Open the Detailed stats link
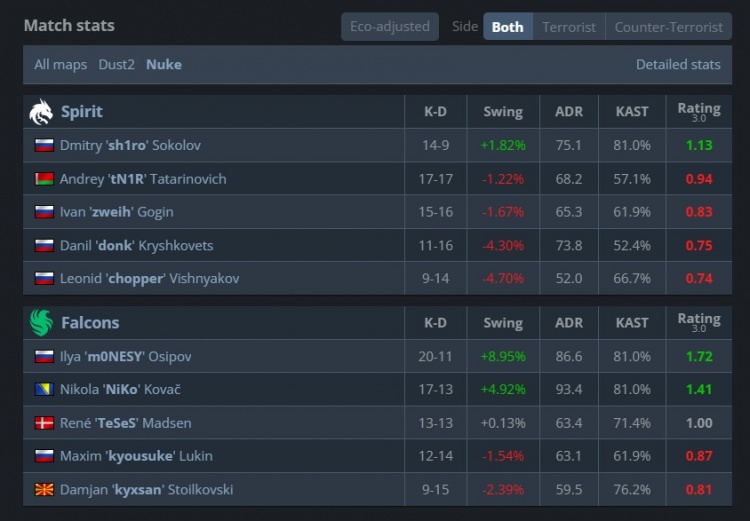750x521 pixels. pyautogui.click(x=678, y=64)
